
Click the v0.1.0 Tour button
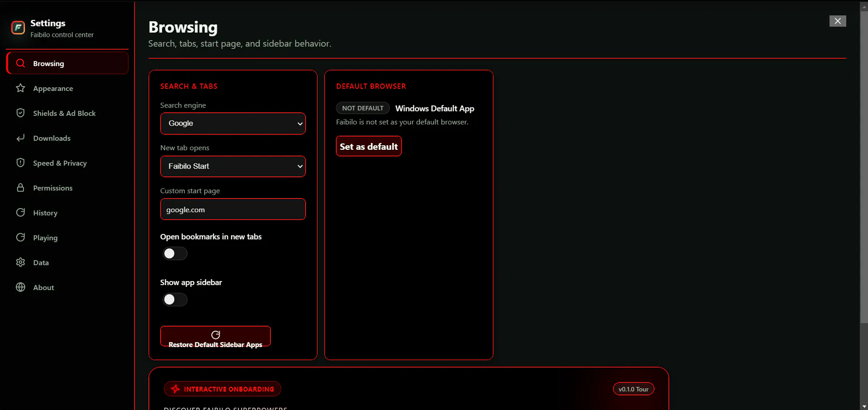point(633,389)
